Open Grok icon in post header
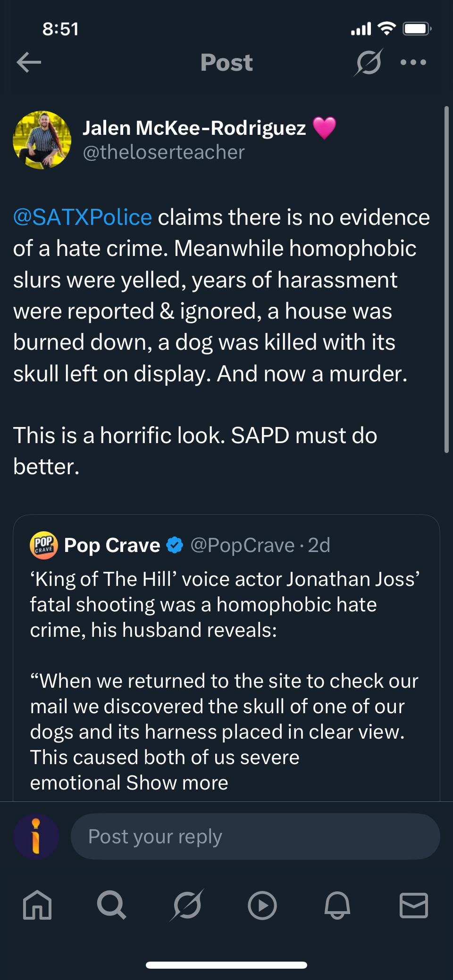The width and height of the screenshot is (453, 980). [369, 62]
